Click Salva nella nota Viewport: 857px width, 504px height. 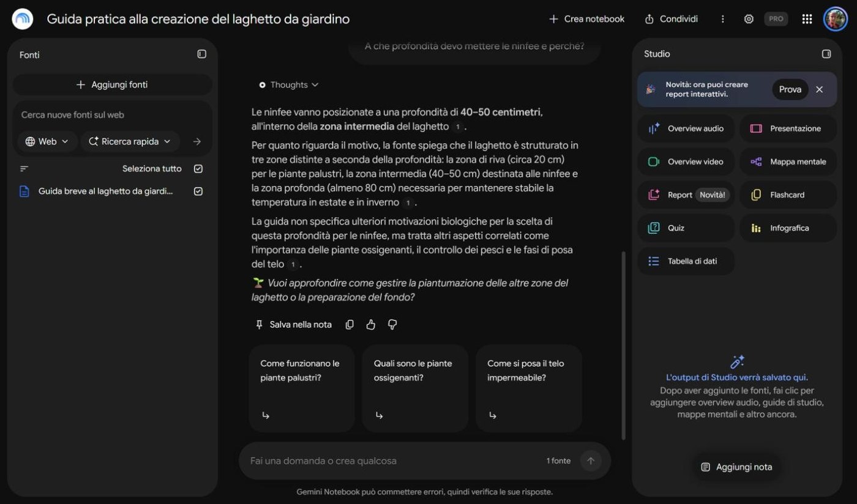[293, 325]
